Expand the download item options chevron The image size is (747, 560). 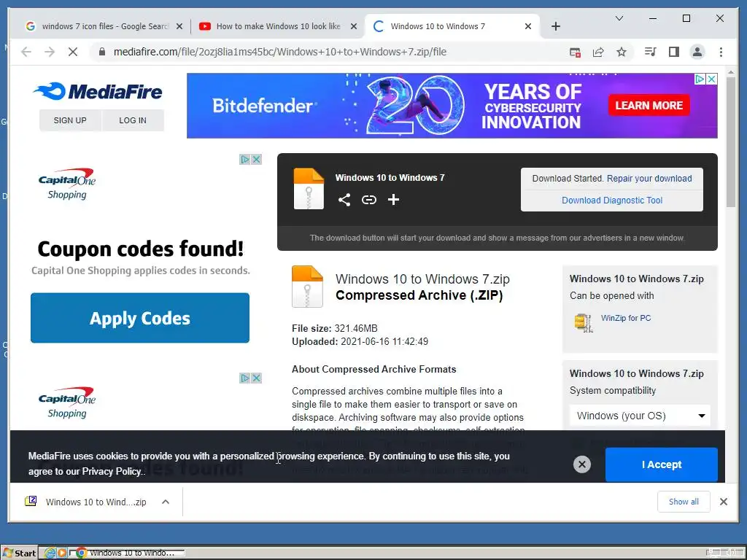[166, 502]
